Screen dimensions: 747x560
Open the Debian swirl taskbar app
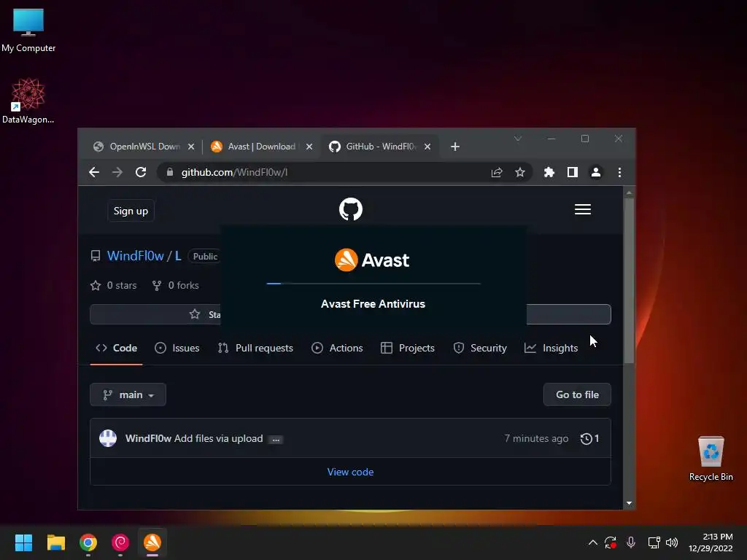click(x=120, y=542)
